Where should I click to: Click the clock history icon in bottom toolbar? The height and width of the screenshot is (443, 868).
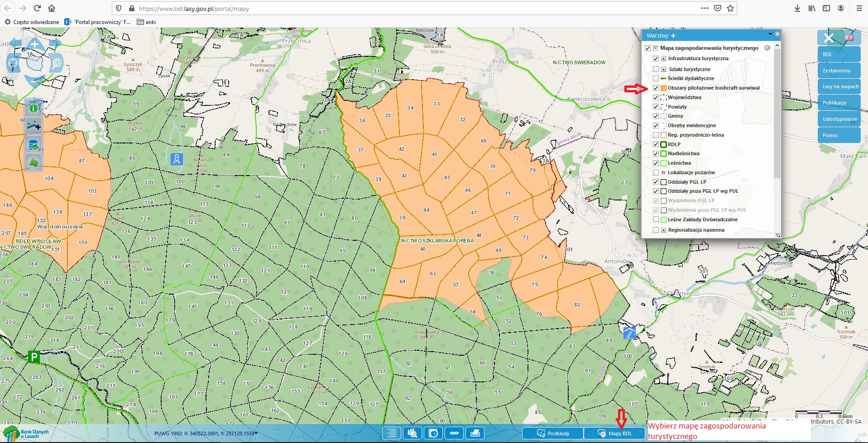coord(433,433)
